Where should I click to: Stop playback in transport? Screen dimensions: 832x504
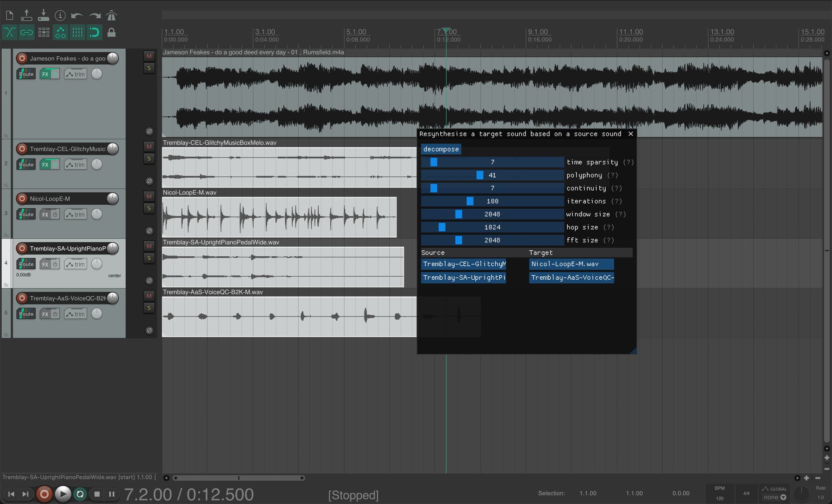[97, 494]
